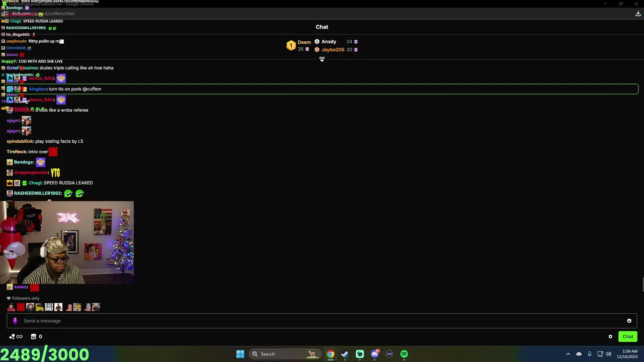Open the Windows Start menu

click(240, 354)
